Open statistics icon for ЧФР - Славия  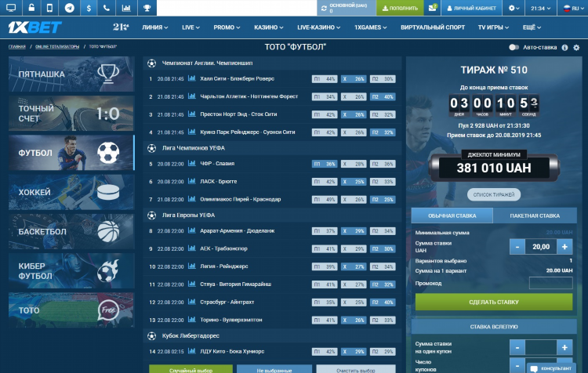click(x=191, y=164)
